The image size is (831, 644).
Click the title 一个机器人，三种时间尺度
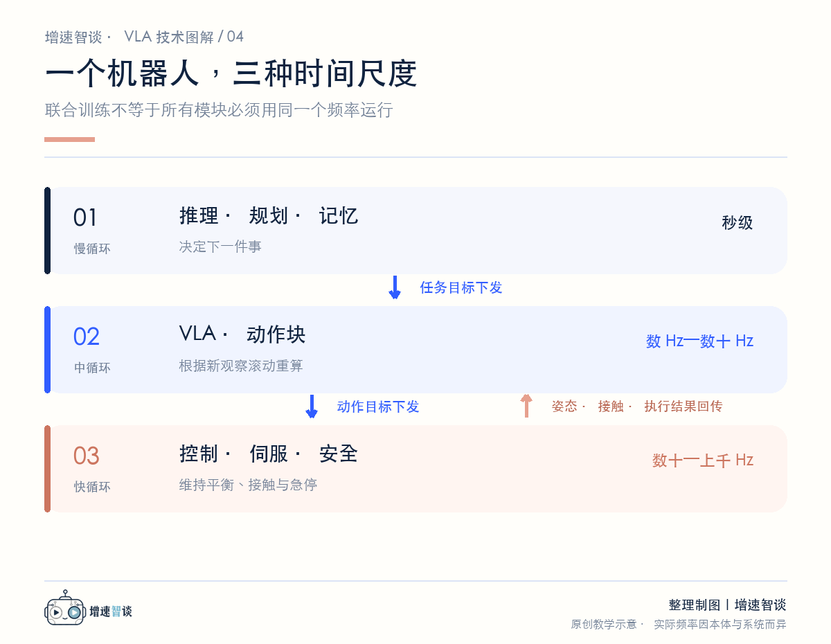231,73
